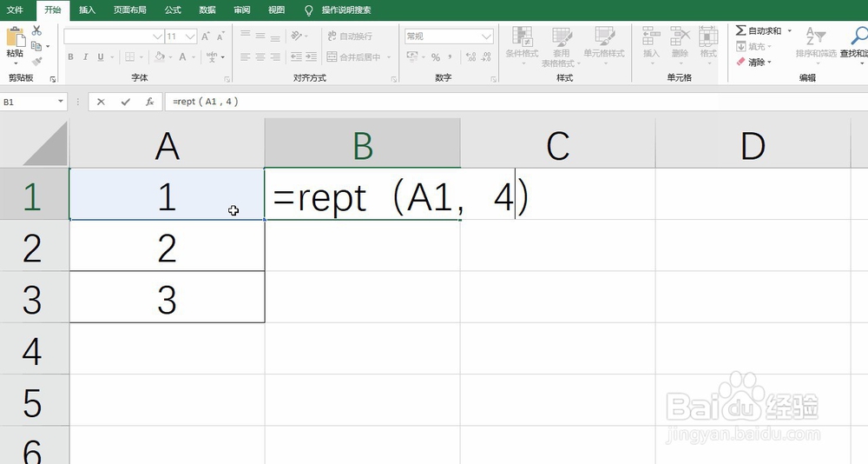Click the AutoSum sigma icon
Image resolution: width=868 pixels, height=464 pixels.
(740, 30)
